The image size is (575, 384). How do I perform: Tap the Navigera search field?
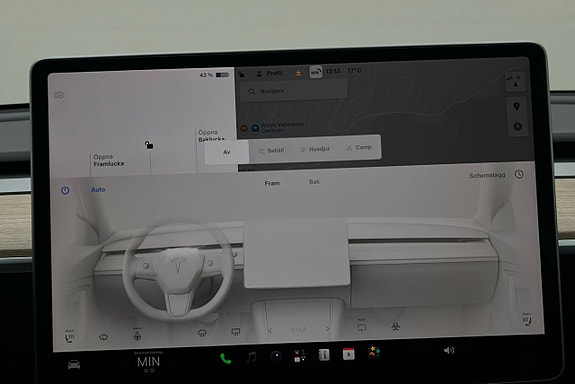click(x=293, y=90)
